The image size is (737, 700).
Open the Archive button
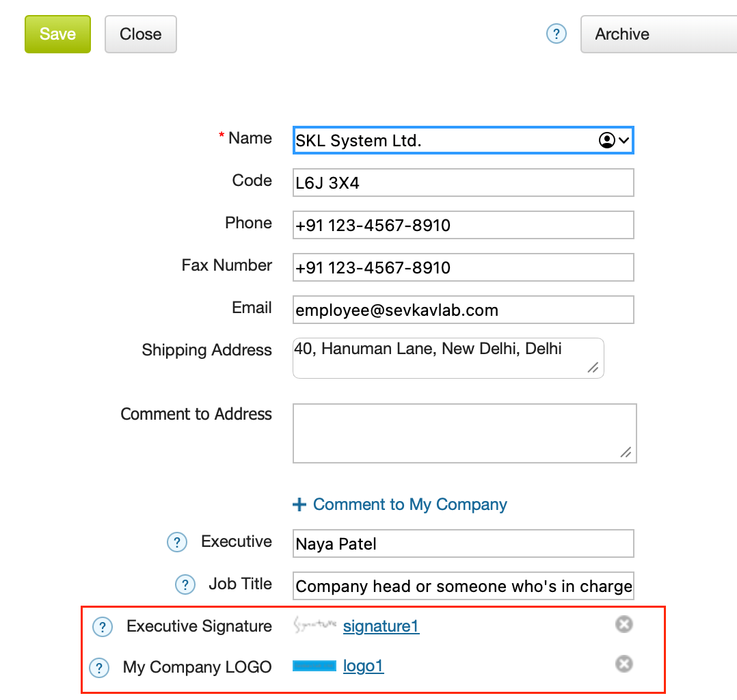[658, 34]
